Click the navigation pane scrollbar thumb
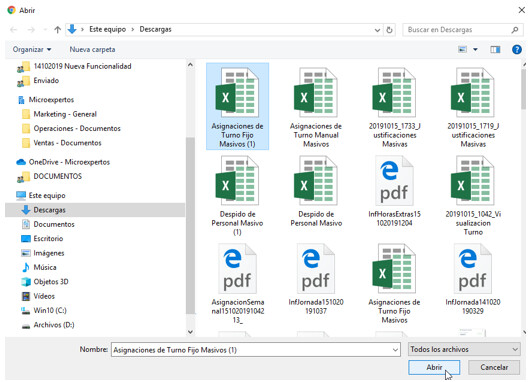529x382 pixels. [190, 225]
